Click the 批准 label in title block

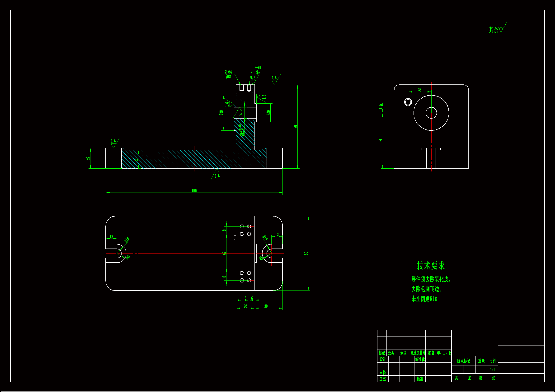point(420,379)
